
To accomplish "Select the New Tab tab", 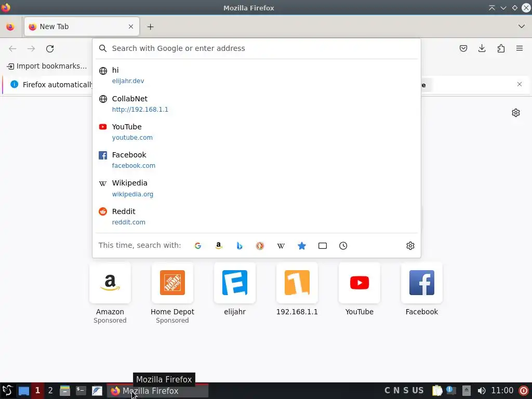I will (x=82, y=26).
